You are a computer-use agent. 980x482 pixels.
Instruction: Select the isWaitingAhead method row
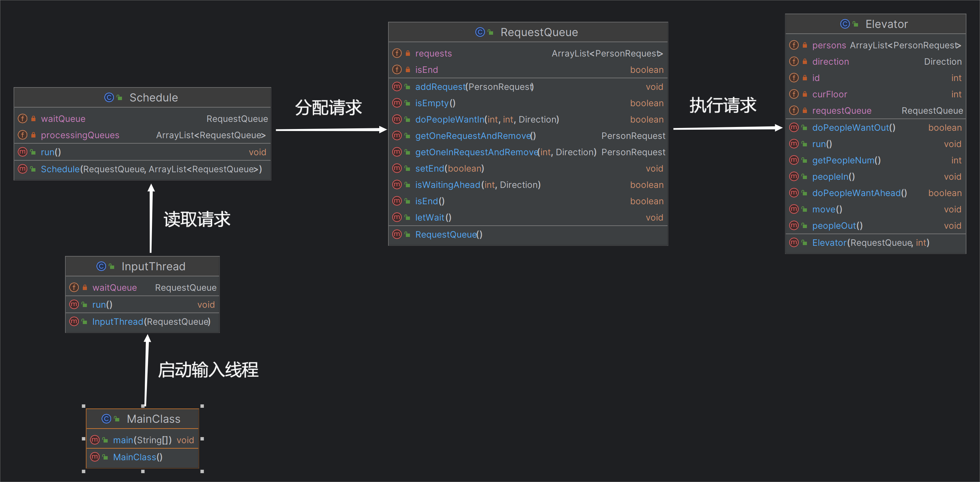coord(528,185)
